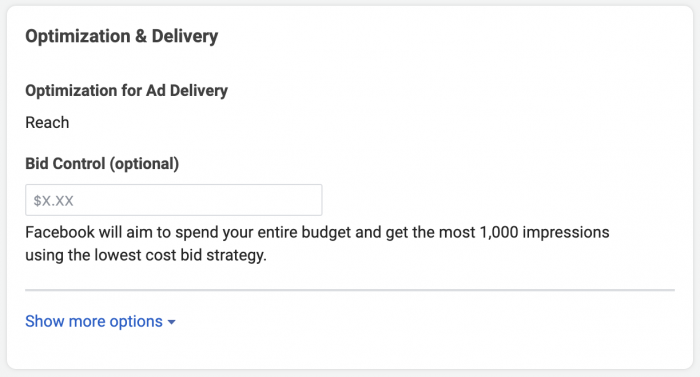Screen dimensions: 700x377
Task: Click the horizontal divider above Show more options
Action: 350,290
